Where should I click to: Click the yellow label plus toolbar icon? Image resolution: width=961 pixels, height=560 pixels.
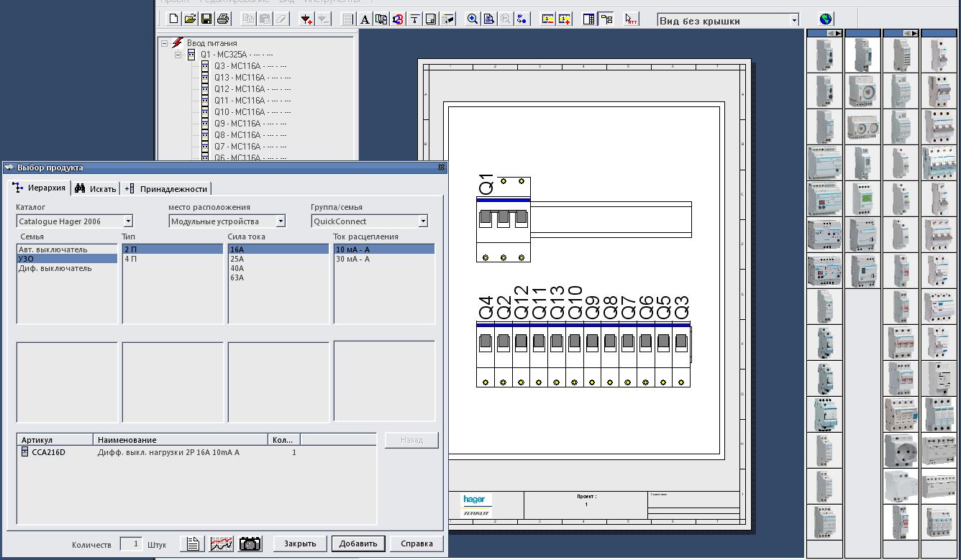pyautogui.click(x=565, y=19)
